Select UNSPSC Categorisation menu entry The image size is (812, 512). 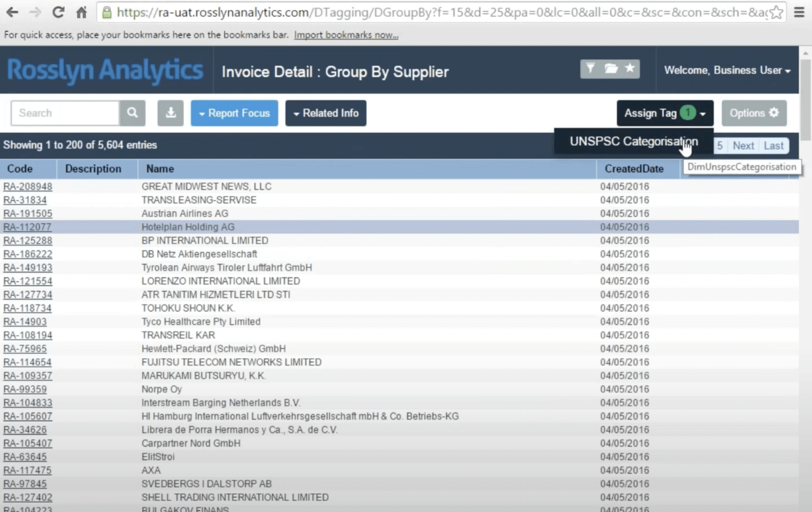(634, 141)
